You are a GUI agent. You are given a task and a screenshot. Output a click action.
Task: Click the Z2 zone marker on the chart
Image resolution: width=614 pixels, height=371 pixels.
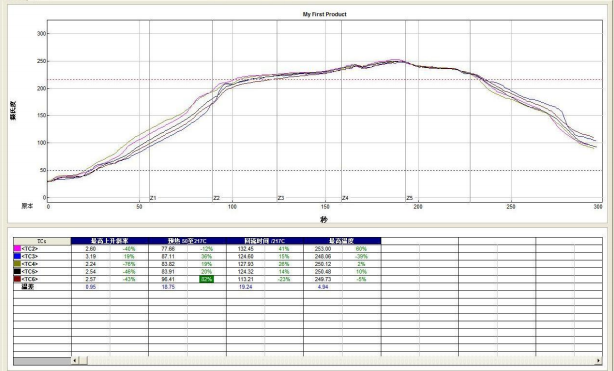click(217, 198)
